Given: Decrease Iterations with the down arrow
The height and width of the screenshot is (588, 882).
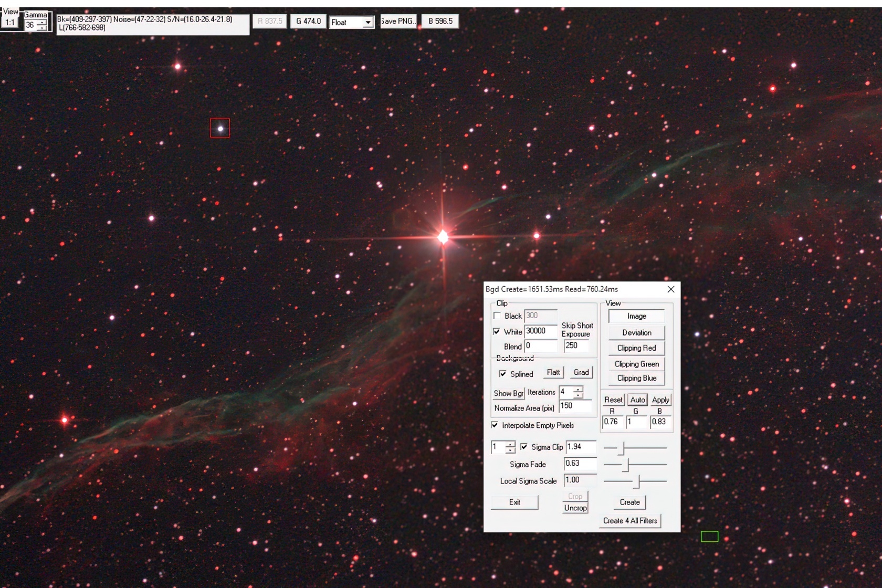Looking at the screenshot, I should pyautogui.click(x=578, y=395).
